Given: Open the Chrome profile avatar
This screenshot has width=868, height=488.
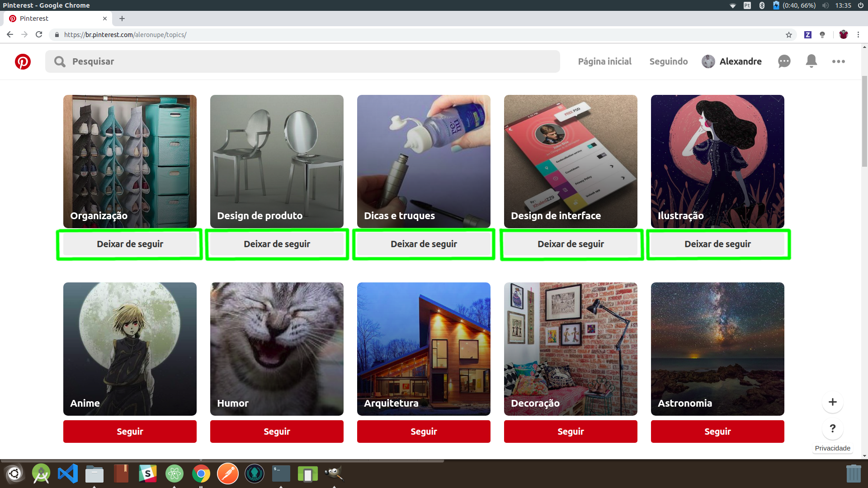Looking at the screenshot, I should [x=844, y=35].
